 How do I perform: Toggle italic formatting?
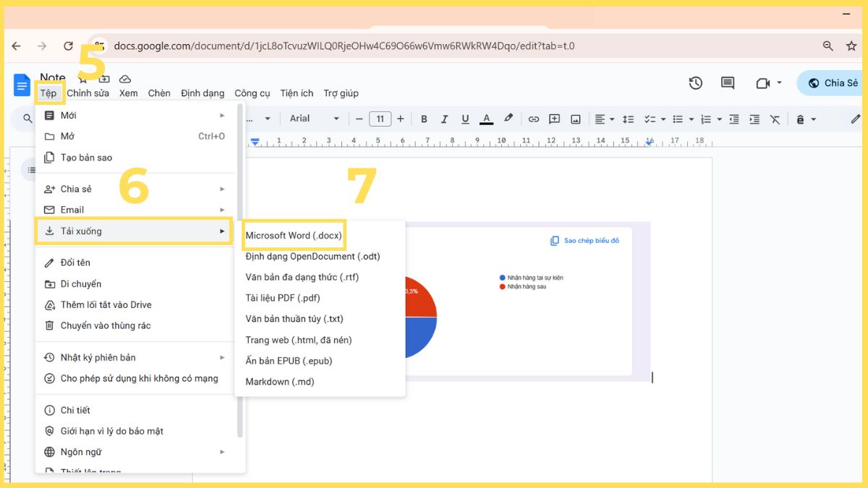[444, 119]
